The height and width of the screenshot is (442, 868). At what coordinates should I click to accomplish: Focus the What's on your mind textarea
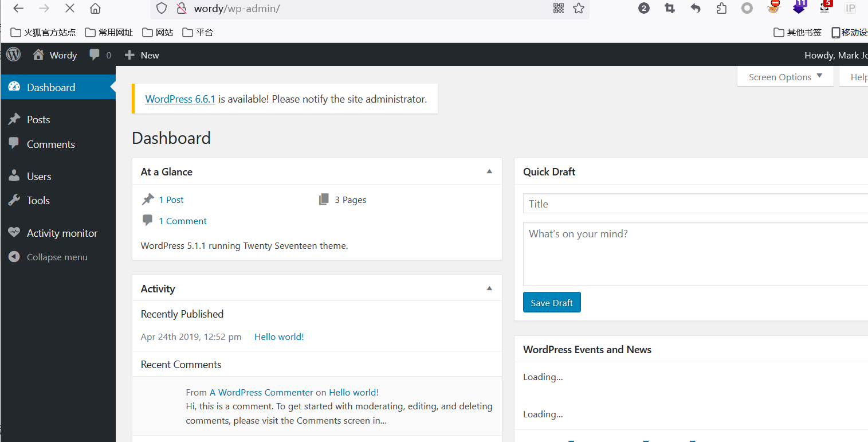(x=696, y=254)
